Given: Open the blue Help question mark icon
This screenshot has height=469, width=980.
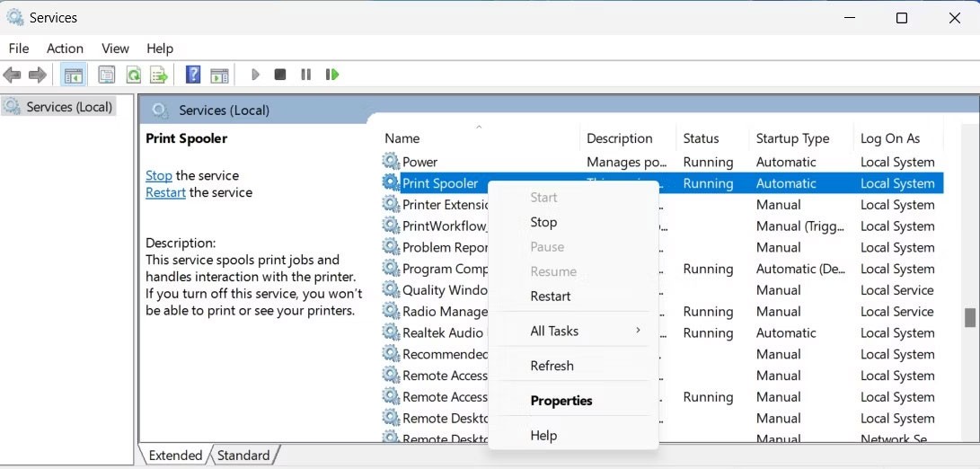Looking at the screenshot, I should coord(193,75).
